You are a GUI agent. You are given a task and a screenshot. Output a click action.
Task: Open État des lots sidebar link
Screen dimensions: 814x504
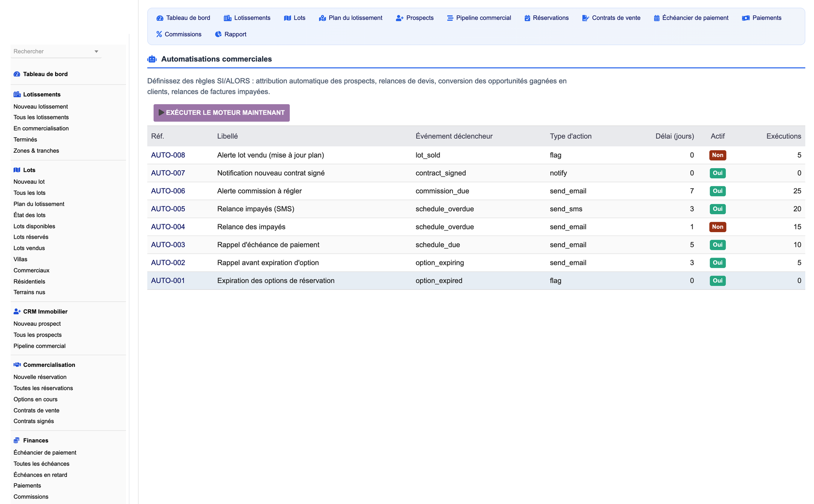(x=29, y=215)
